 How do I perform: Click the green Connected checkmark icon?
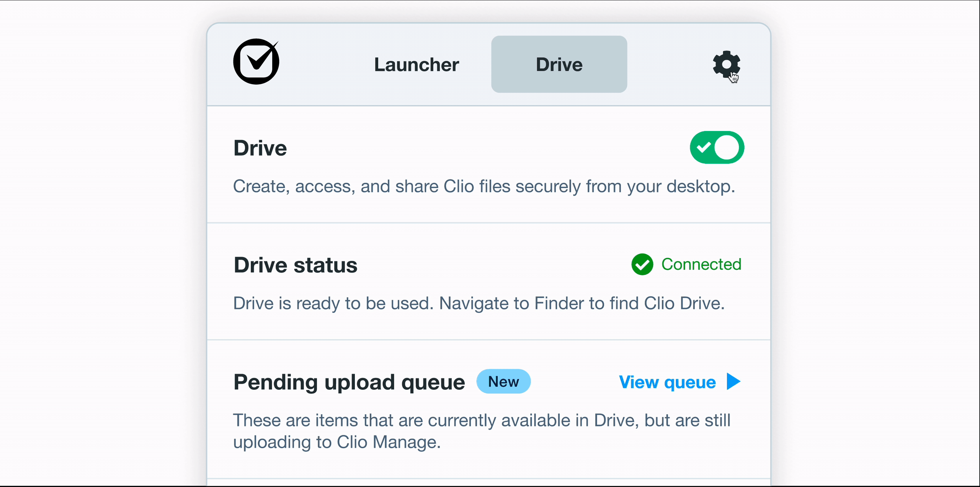click(642, 265)
